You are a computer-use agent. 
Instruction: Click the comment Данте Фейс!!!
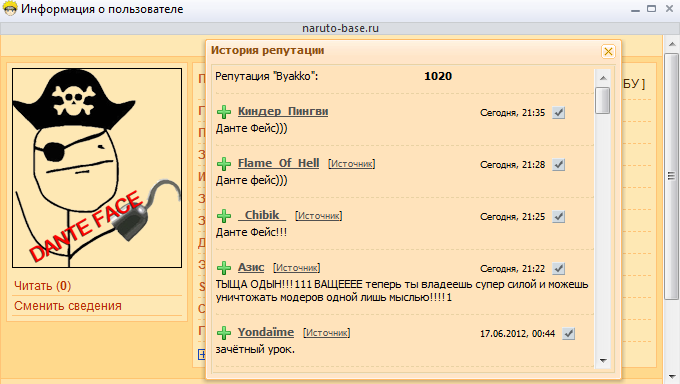252,233
